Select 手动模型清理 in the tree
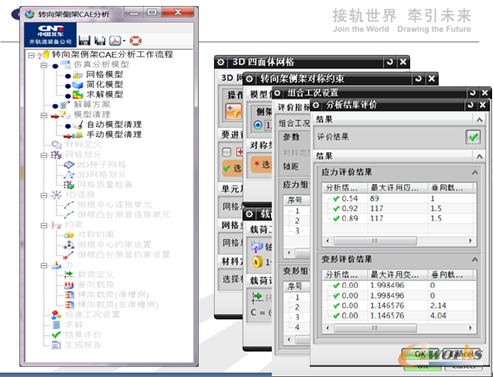This screenshot has height=377, width=493. [114, 135]
